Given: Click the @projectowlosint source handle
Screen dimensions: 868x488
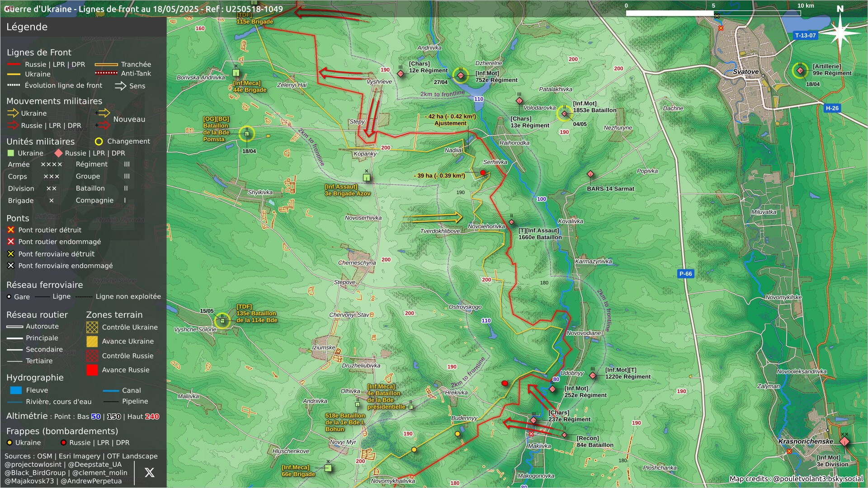Looking at the screenshot, I should (33, 465).
